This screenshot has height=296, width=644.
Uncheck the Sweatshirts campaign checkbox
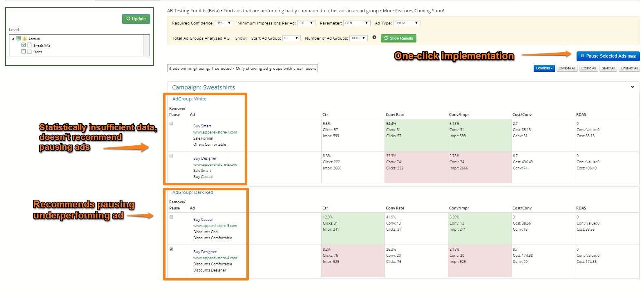(x=23, y=45)
